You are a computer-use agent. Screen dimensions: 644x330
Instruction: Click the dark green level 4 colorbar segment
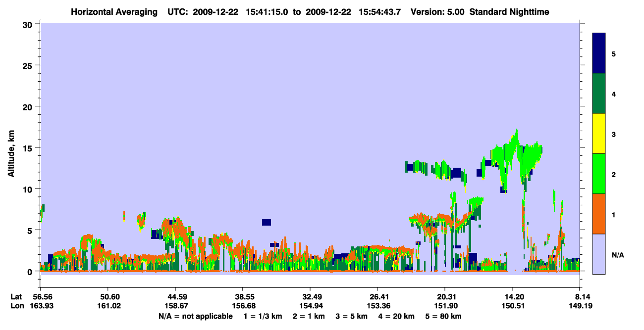pos(599,94)
